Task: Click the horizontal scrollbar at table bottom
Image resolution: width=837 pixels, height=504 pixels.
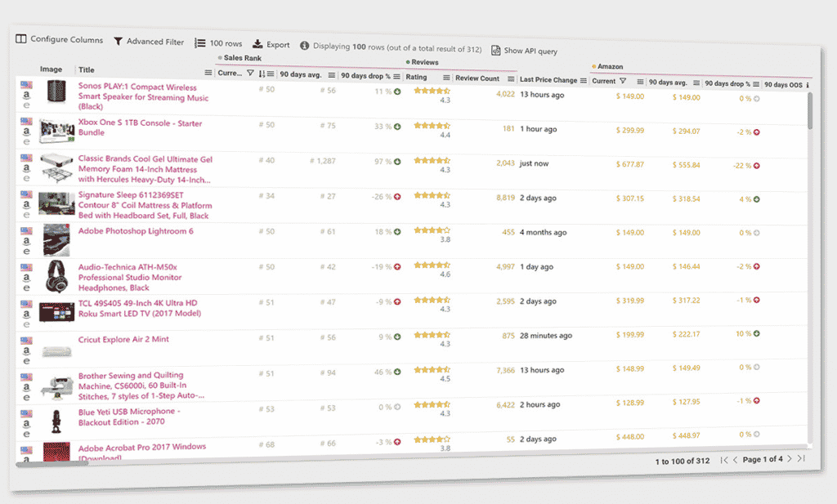Action: tap(52, 464)
